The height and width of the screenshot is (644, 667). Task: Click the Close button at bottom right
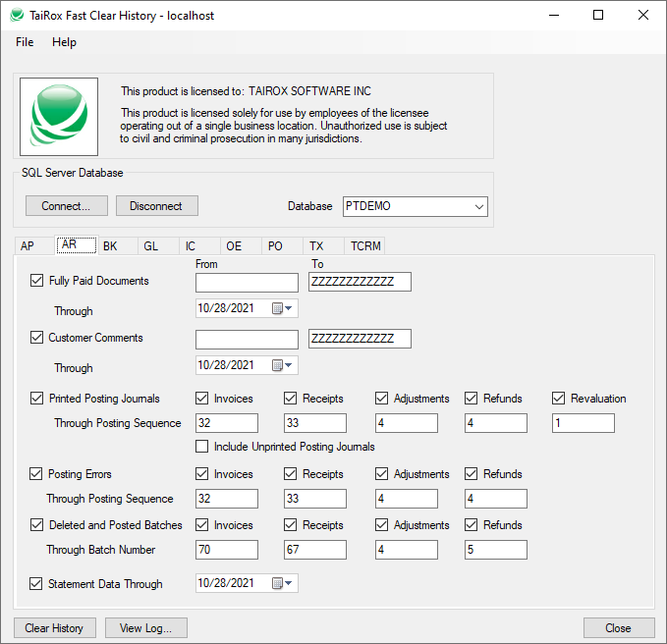pos(619,628)
